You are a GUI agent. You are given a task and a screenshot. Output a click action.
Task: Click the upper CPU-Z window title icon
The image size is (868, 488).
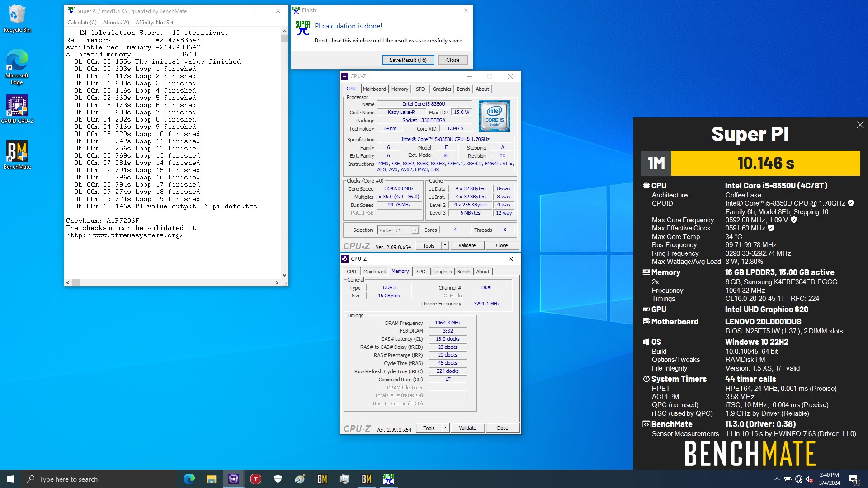[344, 76]
